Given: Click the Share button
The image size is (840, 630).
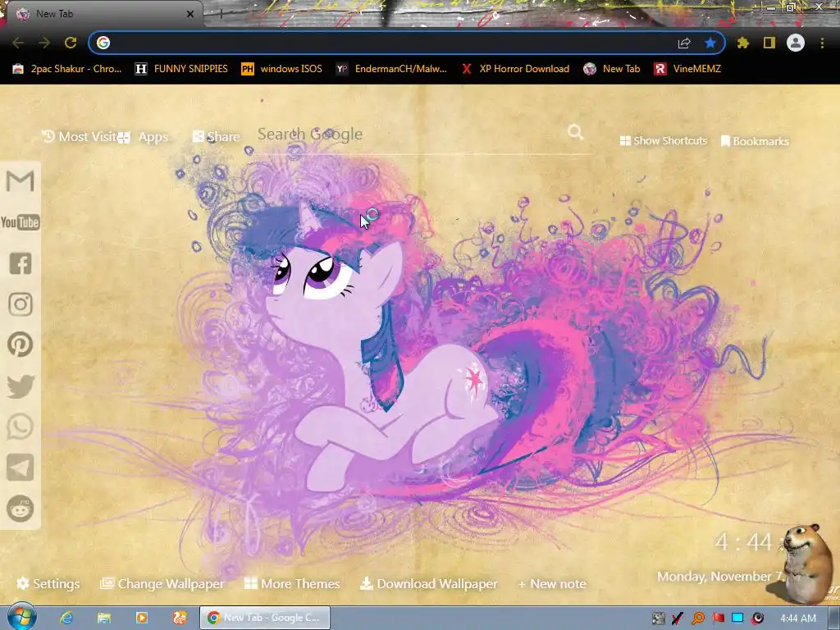Looking at the screenshot, I should (x=216, y=137).
